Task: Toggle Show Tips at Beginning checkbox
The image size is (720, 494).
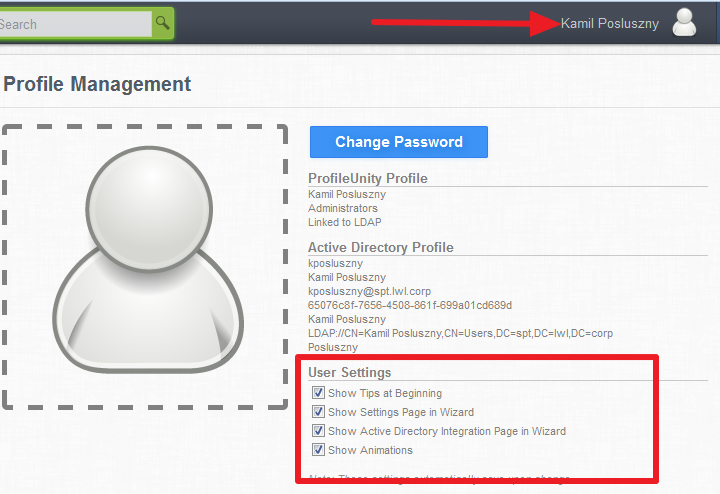Action: (x=318, y=393)
